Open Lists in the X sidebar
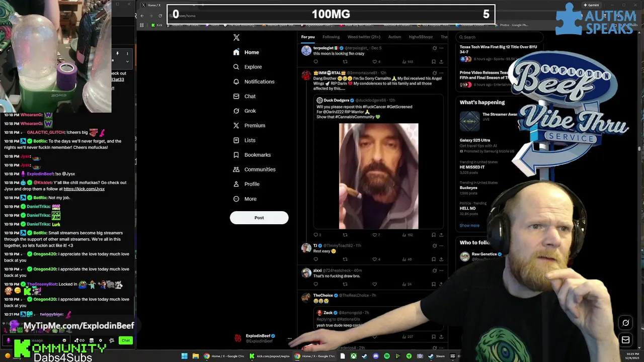Image resolution: width=644 pixels, height=362 pixels. 245,140
